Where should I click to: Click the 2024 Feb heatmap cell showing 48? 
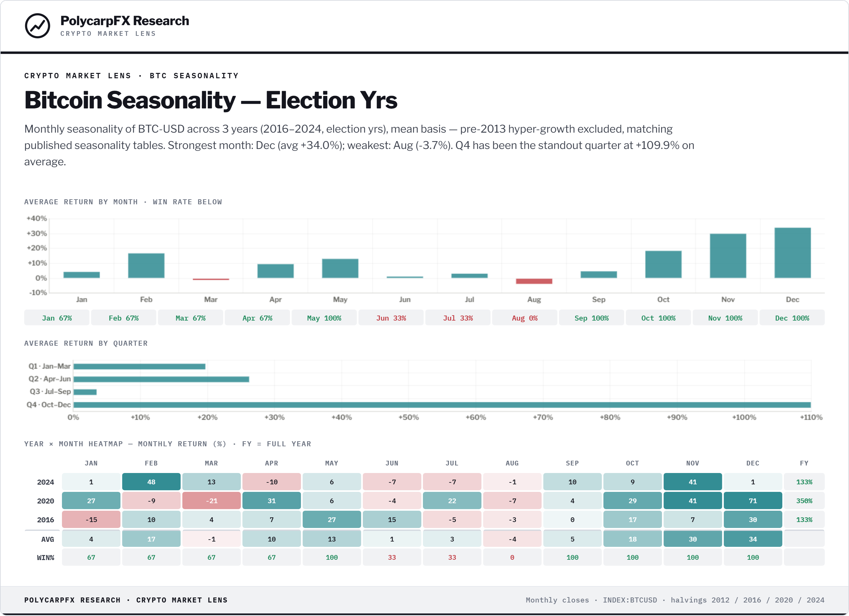[151, 482]
